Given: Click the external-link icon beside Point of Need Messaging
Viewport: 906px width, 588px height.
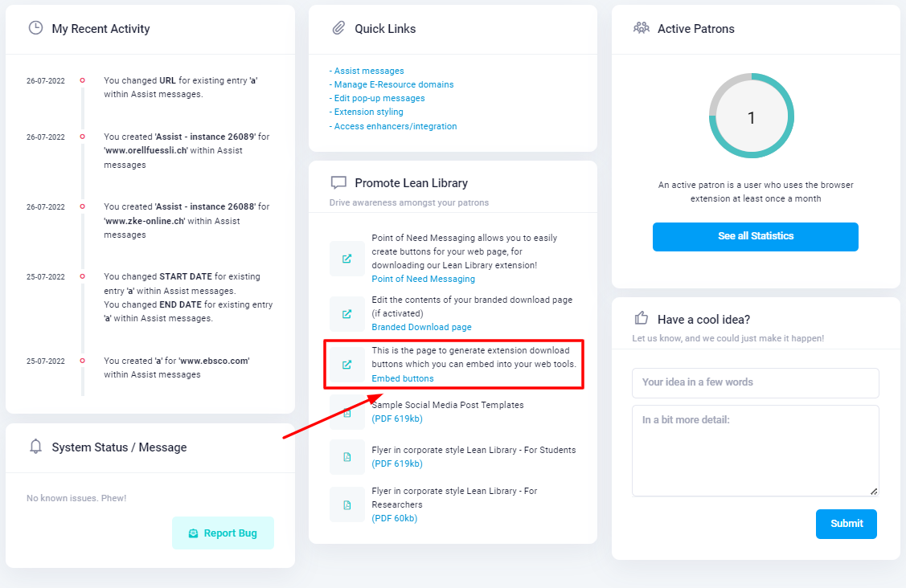Looking at the screenshot, I should 348,259.
